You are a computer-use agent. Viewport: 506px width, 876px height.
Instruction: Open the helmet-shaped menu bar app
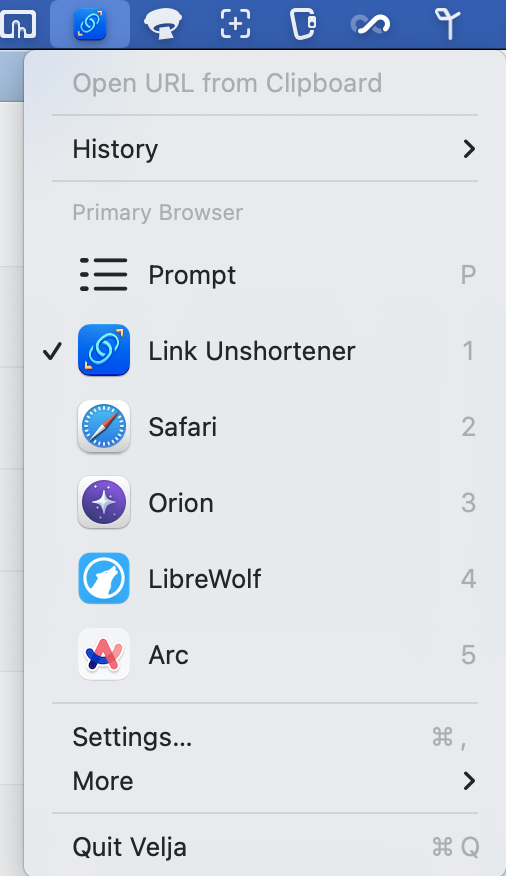[x=163, y=25]
